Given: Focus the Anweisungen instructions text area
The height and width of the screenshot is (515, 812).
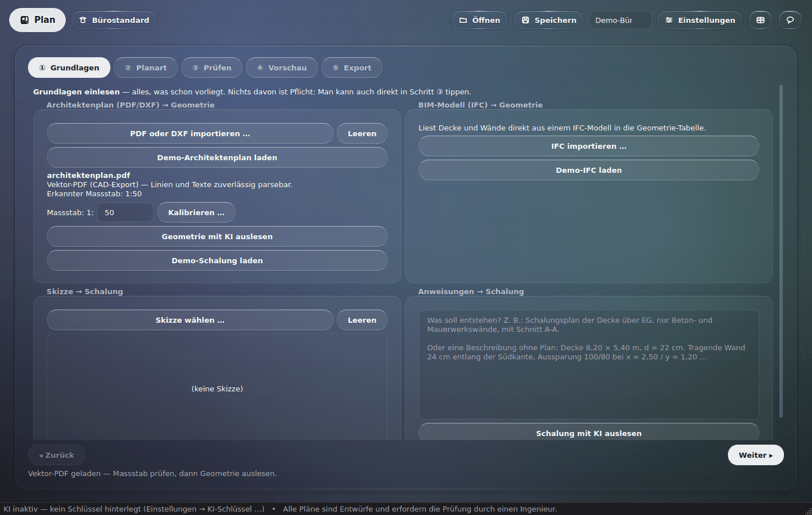Looking at the screenshot, I should coord(589,365).
